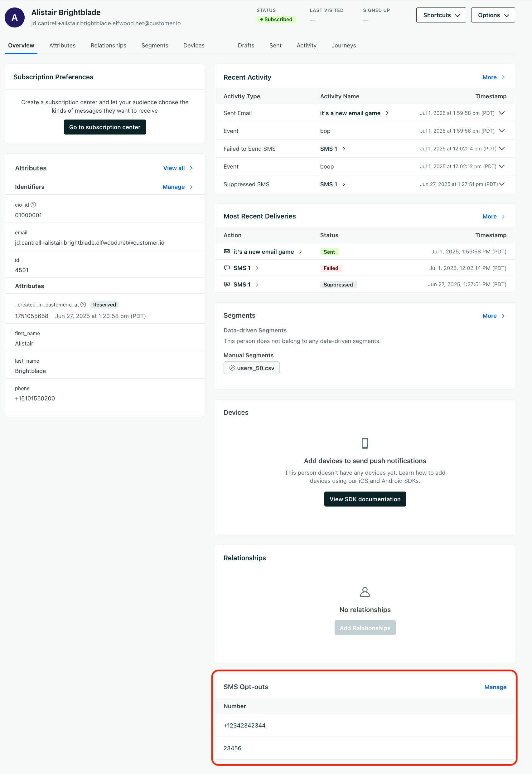Click the _created_in_customerio_at help icon
Image resolution: width=532 pixels, height=774 pixels.
click(83, 305)
